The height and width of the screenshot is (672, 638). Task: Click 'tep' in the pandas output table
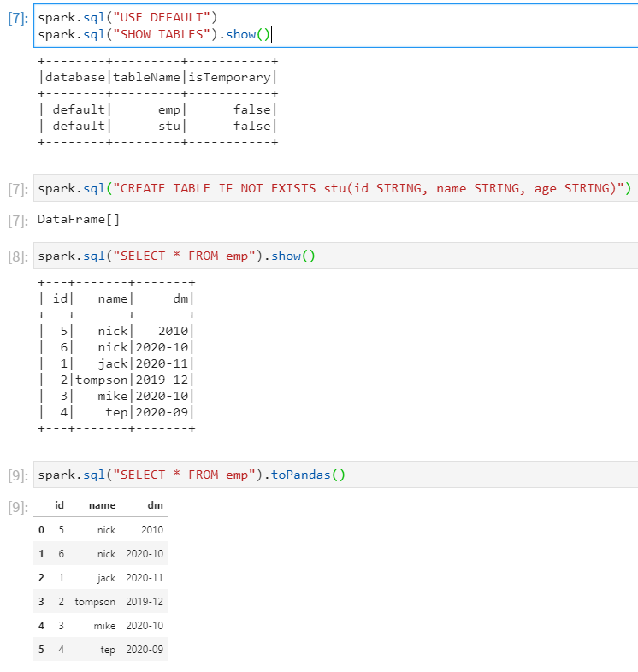coord(108,650)
